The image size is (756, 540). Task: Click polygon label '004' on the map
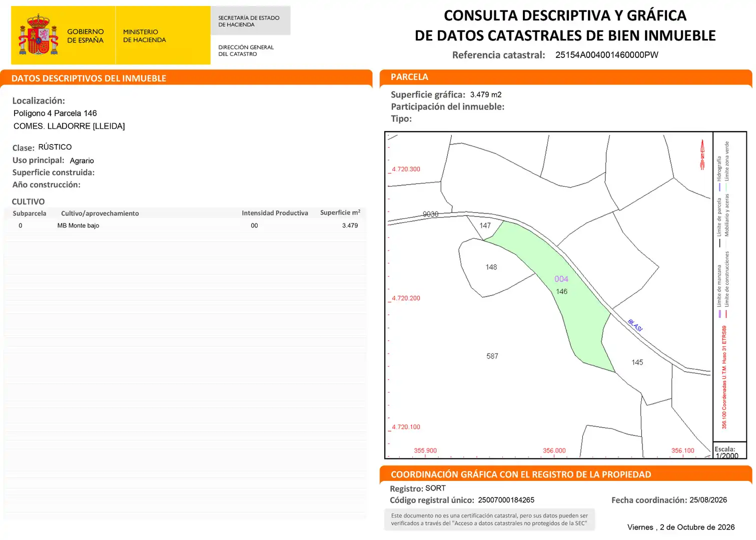point(561,279)
